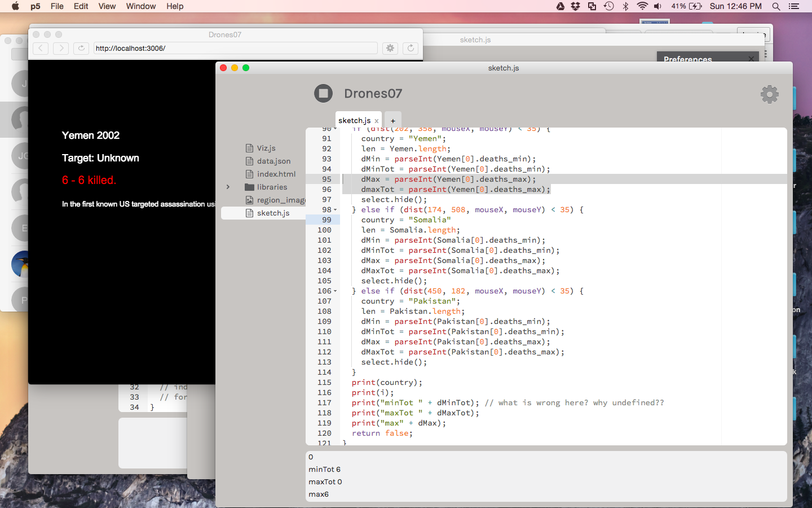Open Spotlight search in the menu bar

point(776,6)
